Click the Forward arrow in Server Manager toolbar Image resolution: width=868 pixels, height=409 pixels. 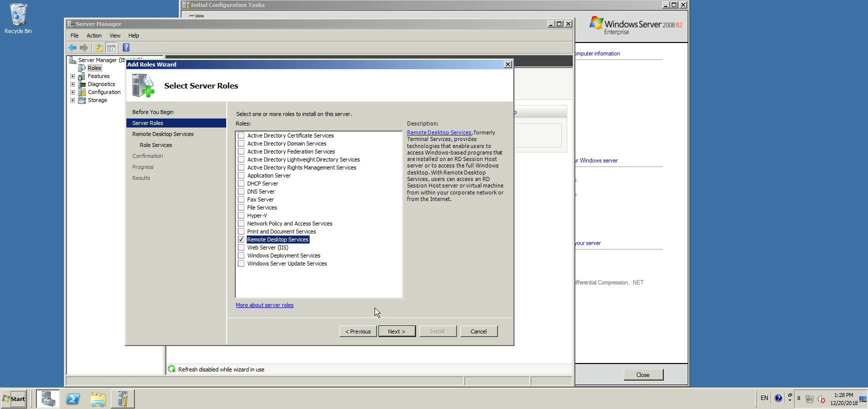coord(84,48)
